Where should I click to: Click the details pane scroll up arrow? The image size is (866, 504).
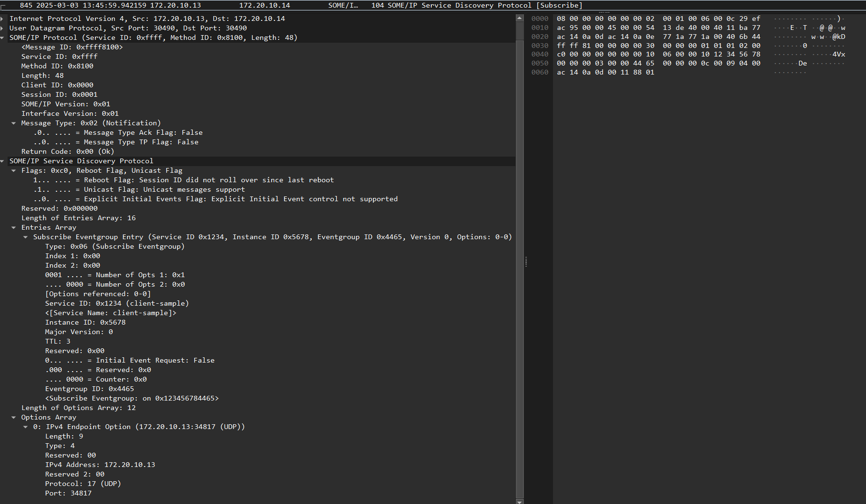pyautogui.click(x=519, y=18)
